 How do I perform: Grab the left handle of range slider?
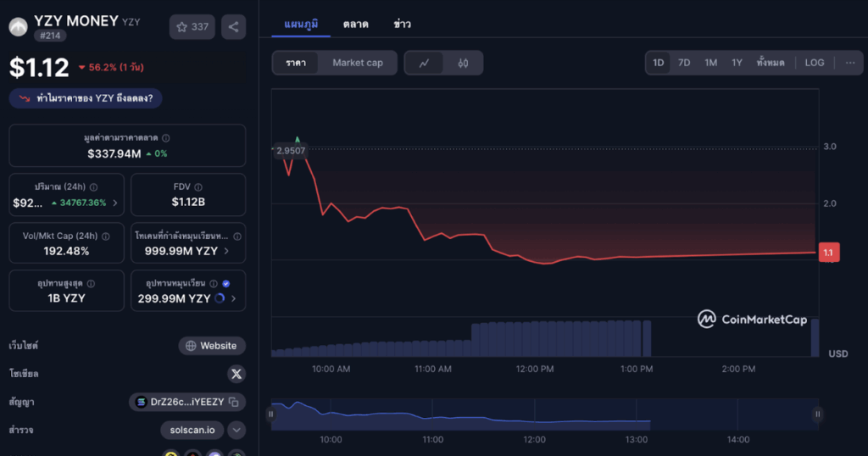271,414
